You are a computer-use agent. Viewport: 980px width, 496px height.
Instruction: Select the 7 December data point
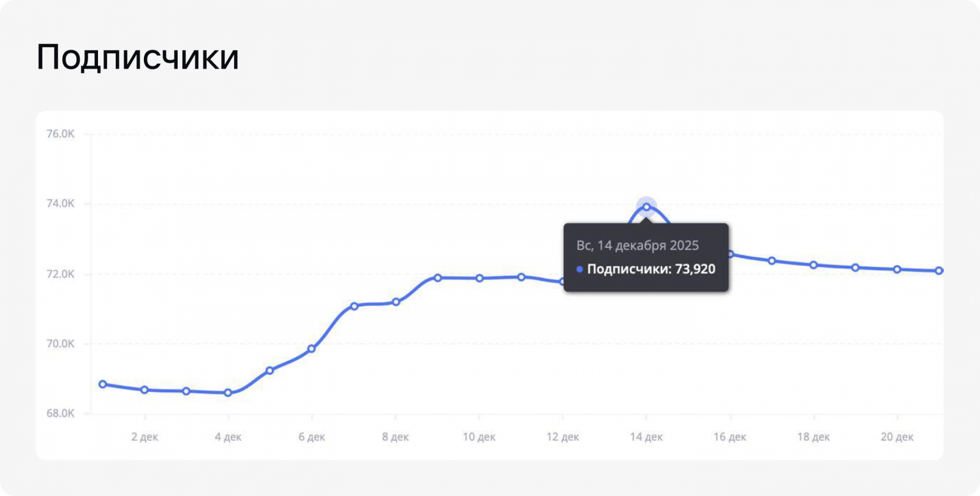354,306
